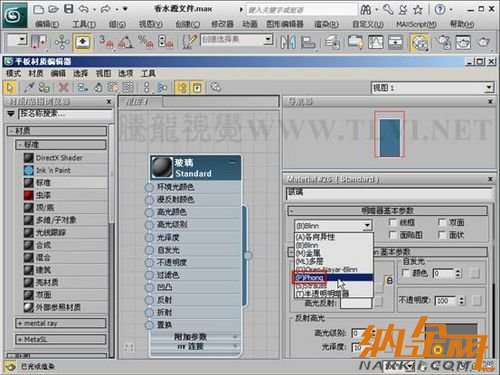Viewport: 500px width, 375px height.
Task: Click the map button beside the 不透明度 spinner
Action: [477, 301]
